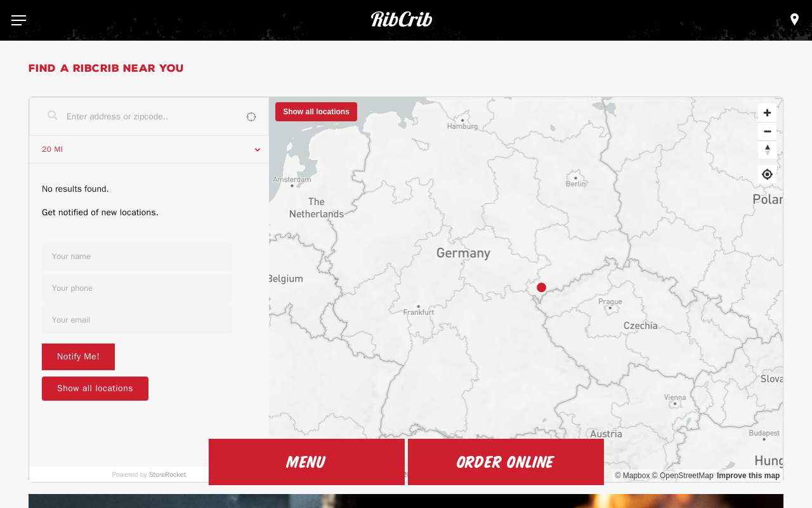The height and width of the screenshot is (508, 812).
Task: Click the Prague label on the map
Action: [x=610, y=302]
